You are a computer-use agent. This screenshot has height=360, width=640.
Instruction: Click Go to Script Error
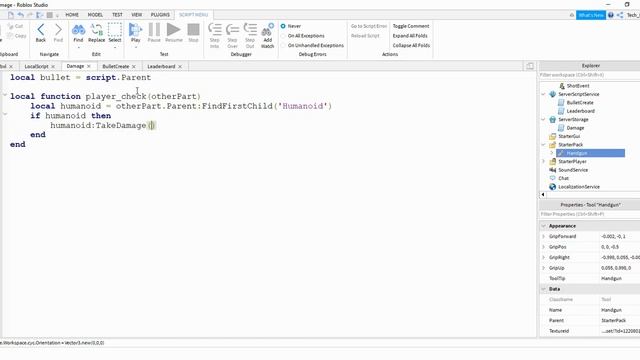pyautogui.click(x=369, y=26)
